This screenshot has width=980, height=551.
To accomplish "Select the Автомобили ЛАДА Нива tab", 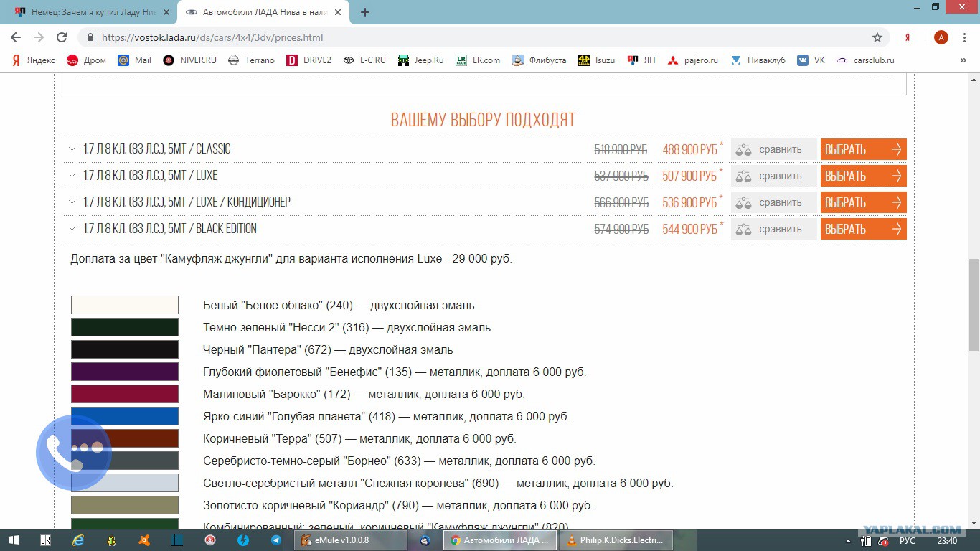I will click(264, 12).
